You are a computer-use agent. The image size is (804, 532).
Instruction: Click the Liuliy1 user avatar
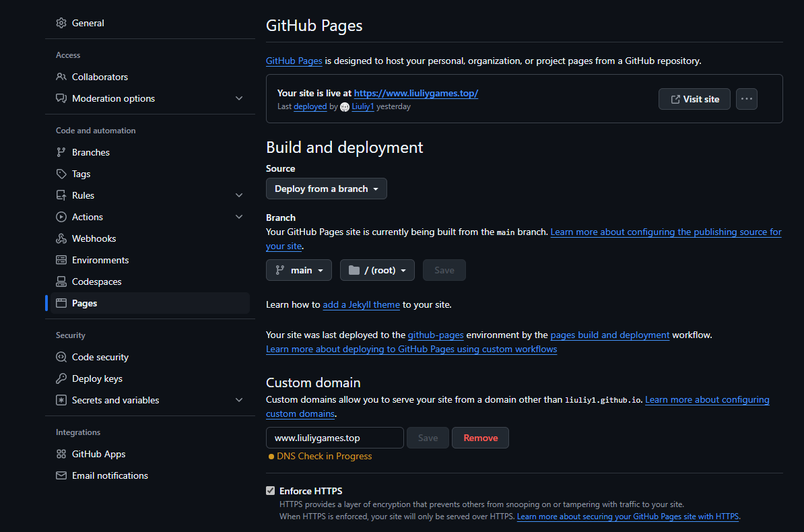click(345, 106)
